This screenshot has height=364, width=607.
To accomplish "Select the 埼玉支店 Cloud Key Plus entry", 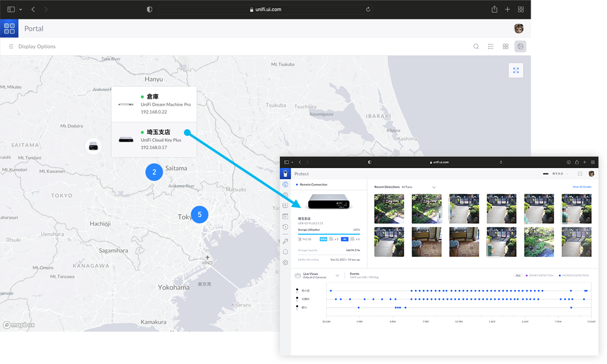I will (x=154, y=140).
